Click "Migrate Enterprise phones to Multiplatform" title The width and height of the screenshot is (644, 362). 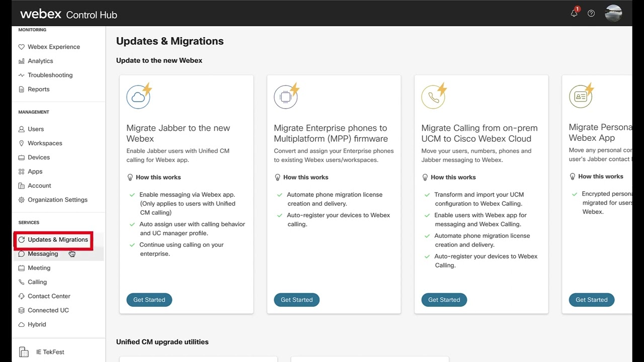coord(331,133)
